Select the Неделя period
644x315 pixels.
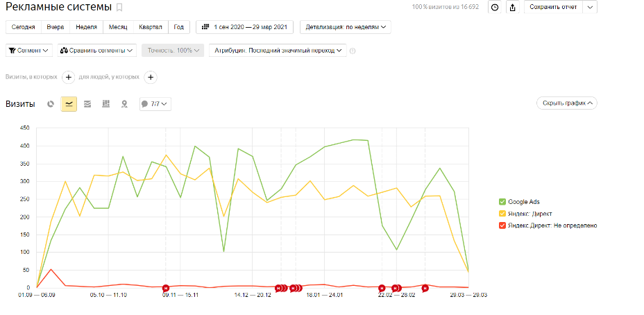pos(86,27)
